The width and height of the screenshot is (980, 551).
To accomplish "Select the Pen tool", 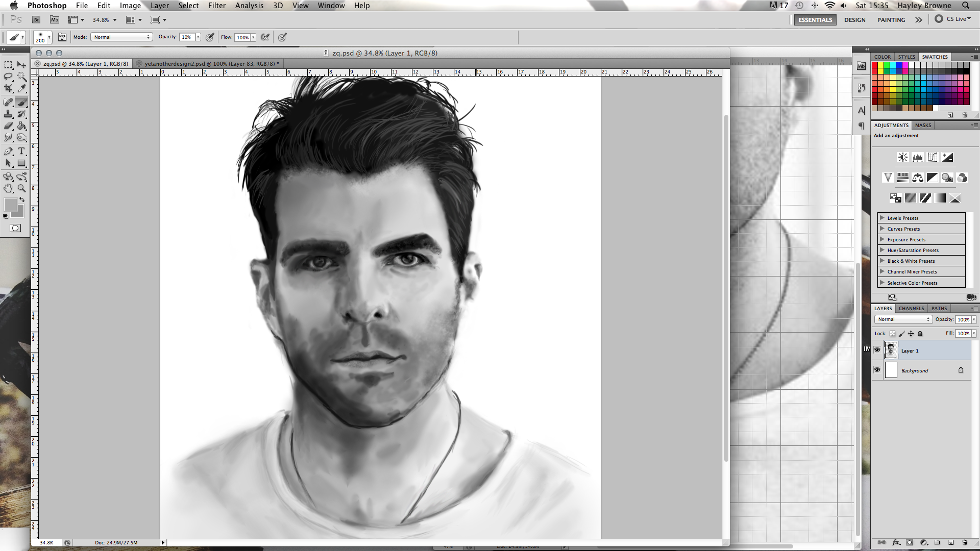I will [8, 151].
